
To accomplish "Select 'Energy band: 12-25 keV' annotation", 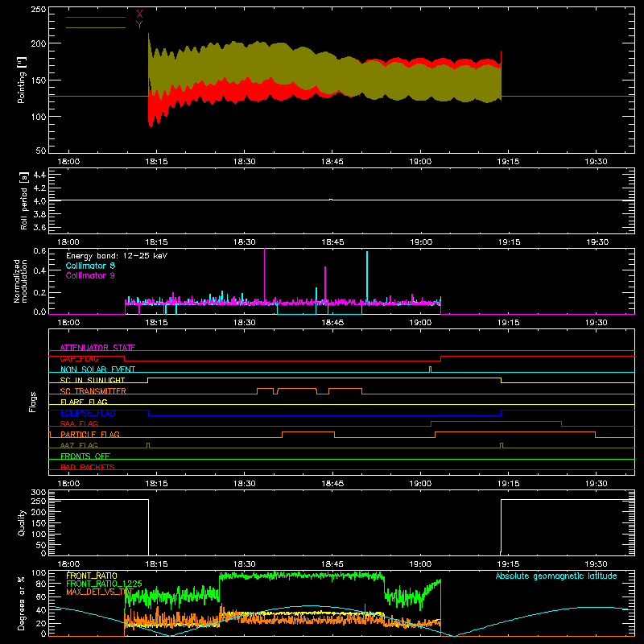I will (x=117, y=255).
